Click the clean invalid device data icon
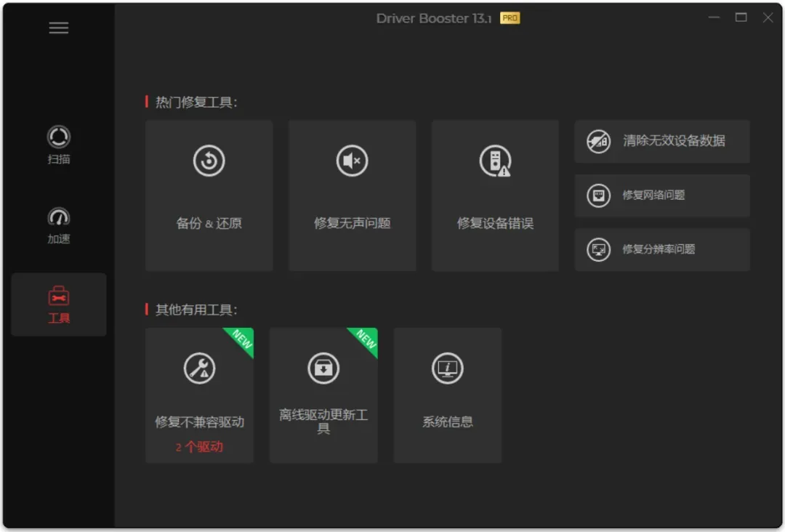The image size is (785, 532). (598, 141)
